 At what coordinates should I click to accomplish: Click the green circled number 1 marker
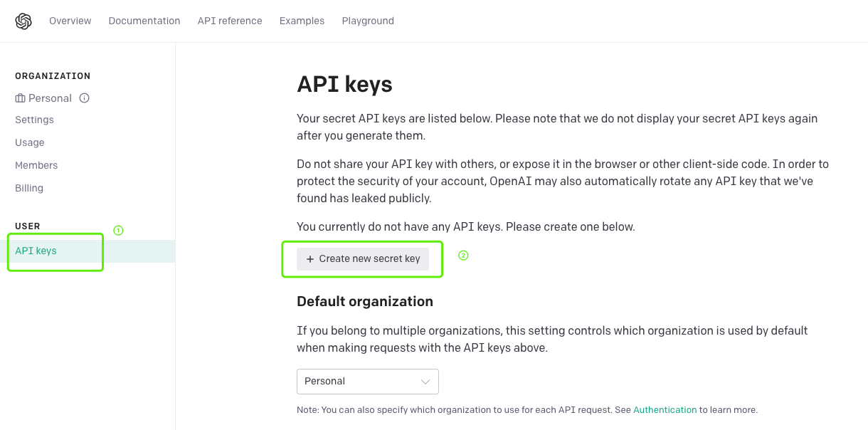tap(118, 231)
